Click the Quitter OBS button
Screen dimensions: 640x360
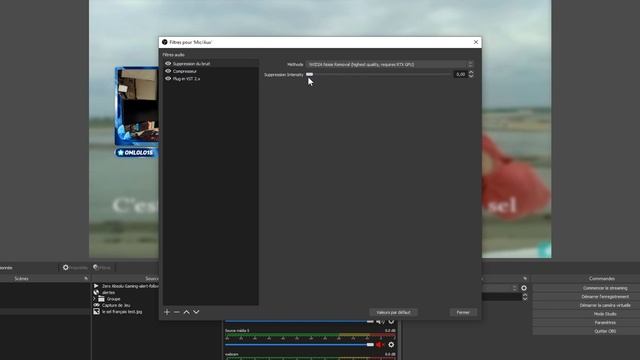[x=605, y=331]
